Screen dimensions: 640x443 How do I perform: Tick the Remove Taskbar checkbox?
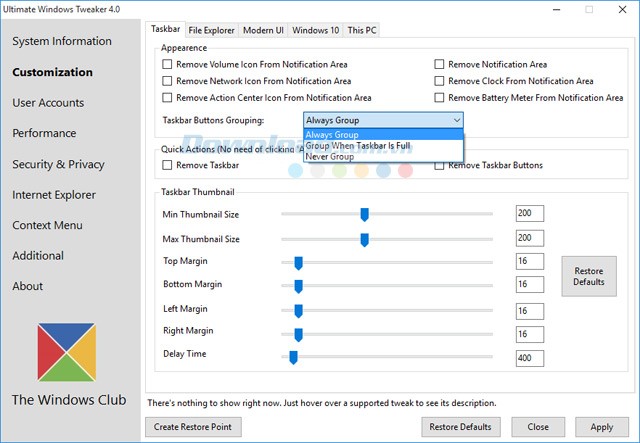pos(168,165)
